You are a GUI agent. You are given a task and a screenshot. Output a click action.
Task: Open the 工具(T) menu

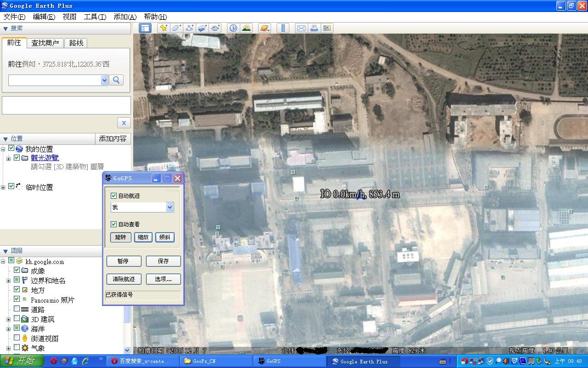[95, 17]
